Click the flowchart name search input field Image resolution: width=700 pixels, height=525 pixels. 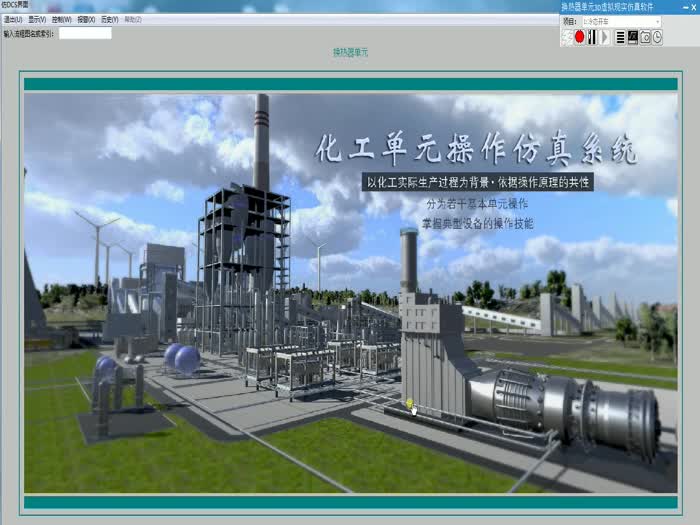(x=85, y=33)
